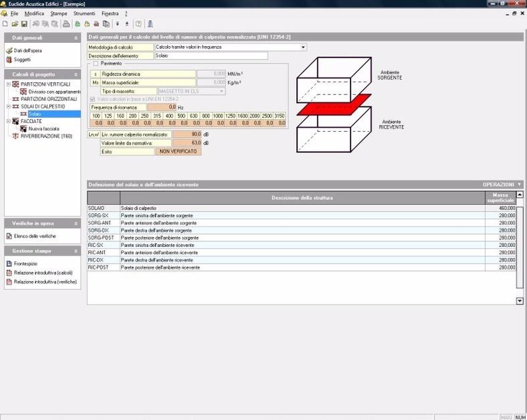Toggle the Pavimento checkbox
527x420 pixels.
pyautogui.click(x=96, y=64)
